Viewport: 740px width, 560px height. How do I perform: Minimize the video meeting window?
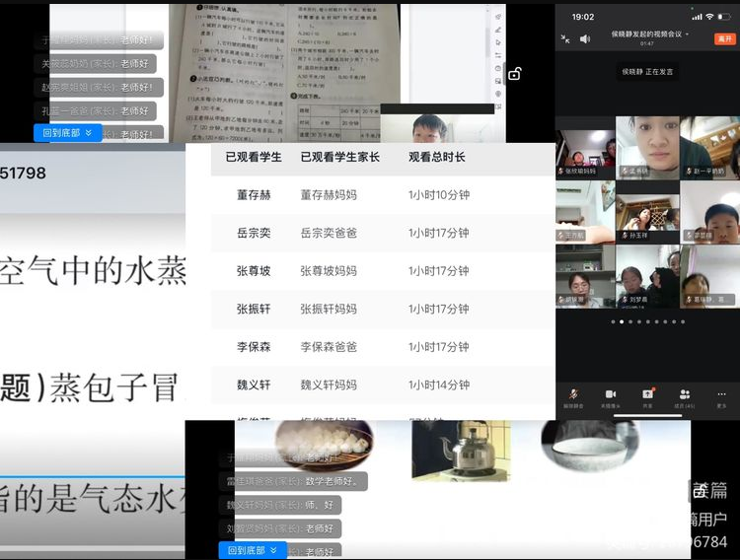[565, 38]
